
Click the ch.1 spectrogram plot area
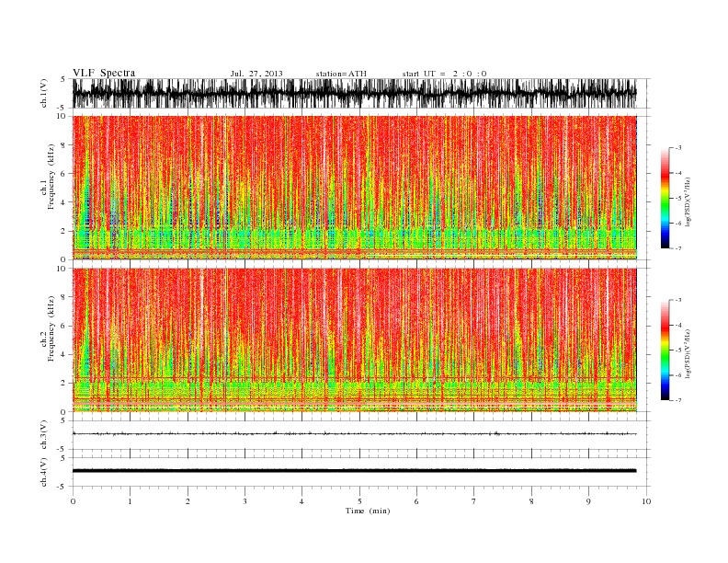(355, 188)
